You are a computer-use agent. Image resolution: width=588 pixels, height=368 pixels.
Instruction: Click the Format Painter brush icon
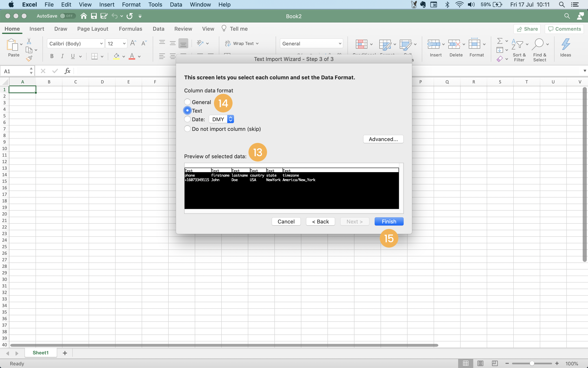(x=29, y=59)
